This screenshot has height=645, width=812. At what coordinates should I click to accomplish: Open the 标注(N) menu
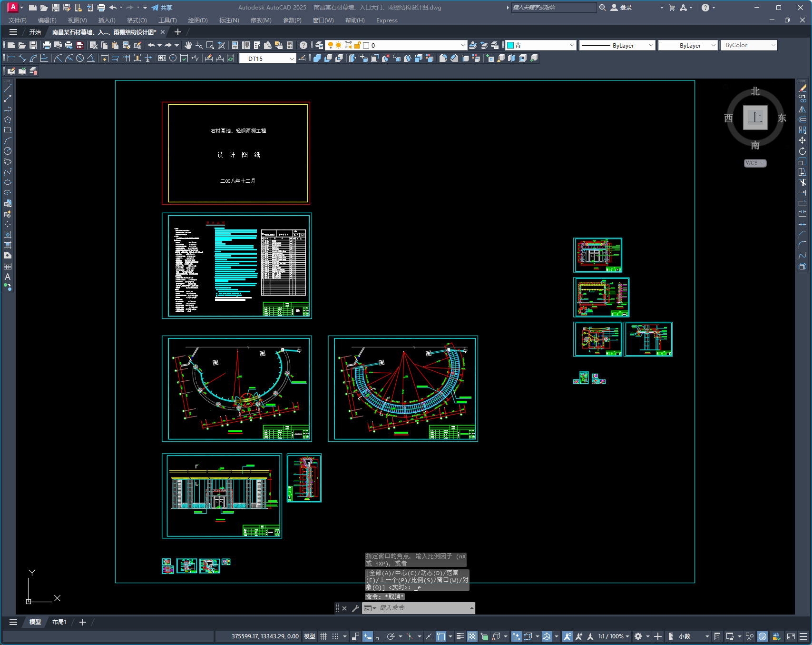pos(229,20)
